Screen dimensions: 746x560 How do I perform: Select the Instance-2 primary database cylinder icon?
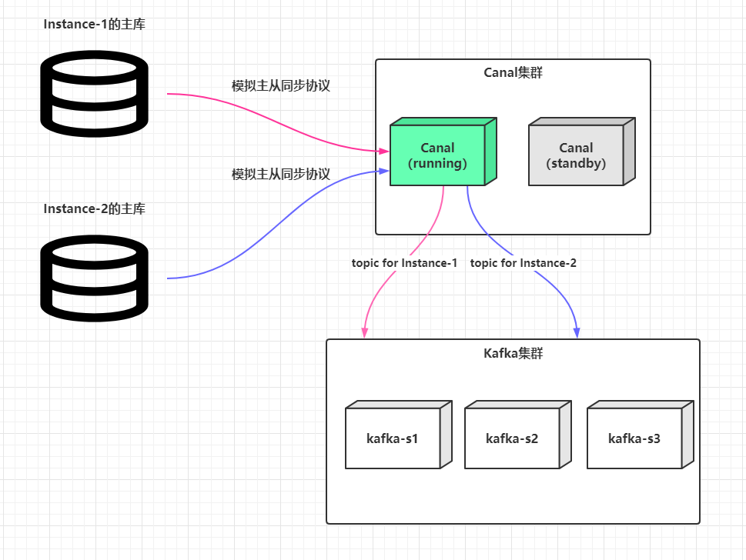tap(94, 278)
